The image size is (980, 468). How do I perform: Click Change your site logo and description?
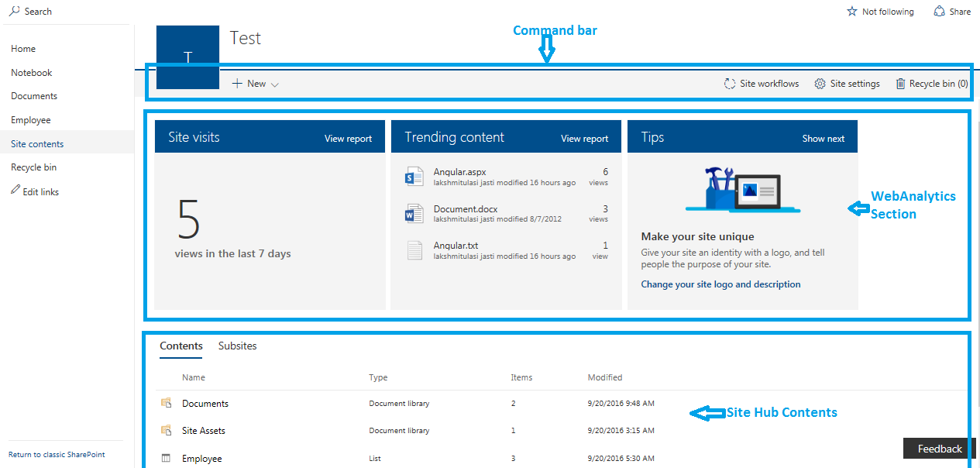tap(720, 284)
